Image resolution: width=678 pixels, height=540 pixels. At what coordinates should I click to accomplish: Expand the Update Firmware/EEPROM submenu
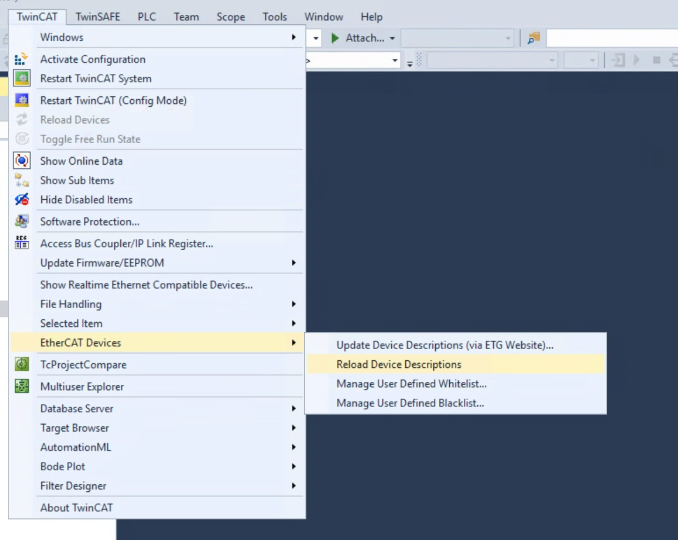157,262
